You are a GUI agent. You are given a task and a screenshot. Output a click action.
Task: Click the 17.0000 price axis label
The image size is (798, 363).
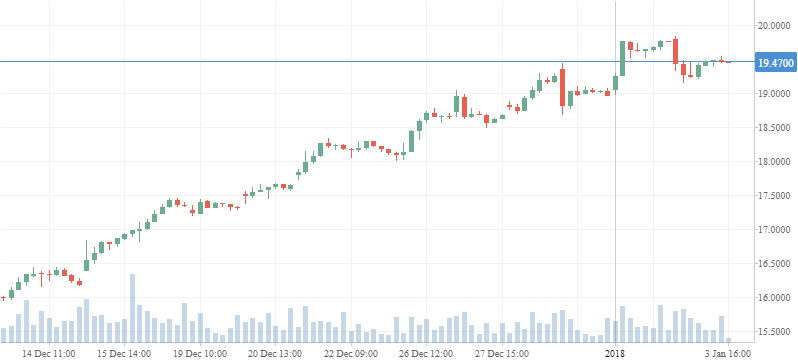click(776, 230)
